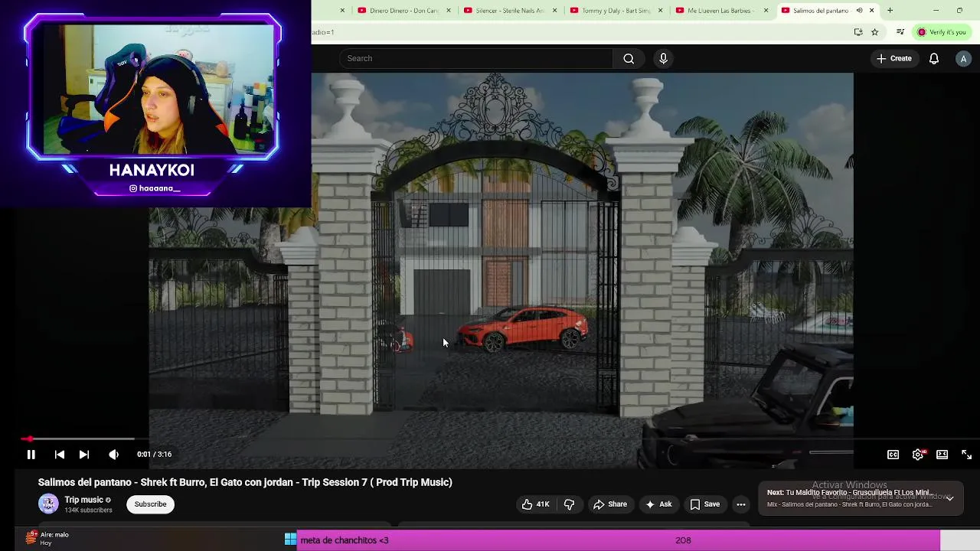Click the 134K subscribers text

point(88,510)
